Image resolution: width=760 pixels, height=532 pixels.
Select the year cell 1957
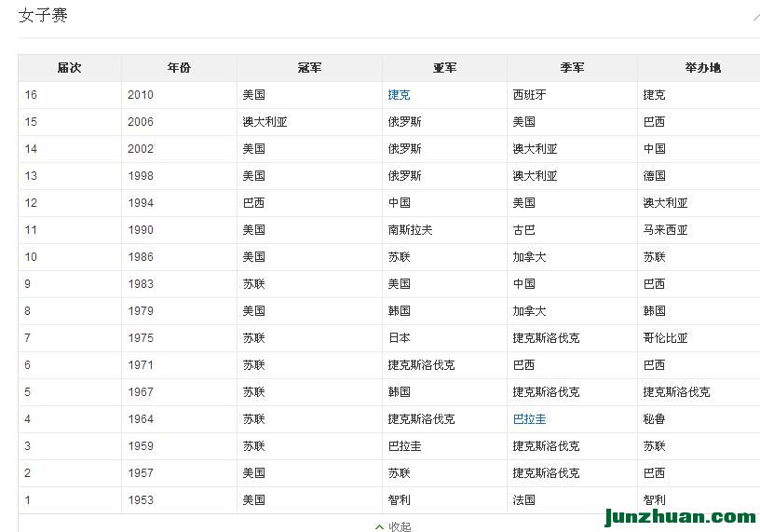(x=141, y=472)
